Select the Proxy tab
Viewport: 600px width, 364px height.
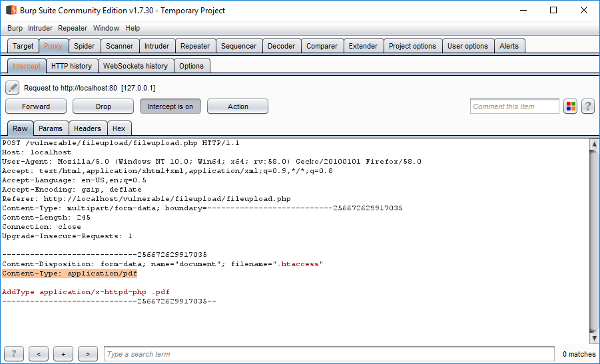[x=53, y=46]
